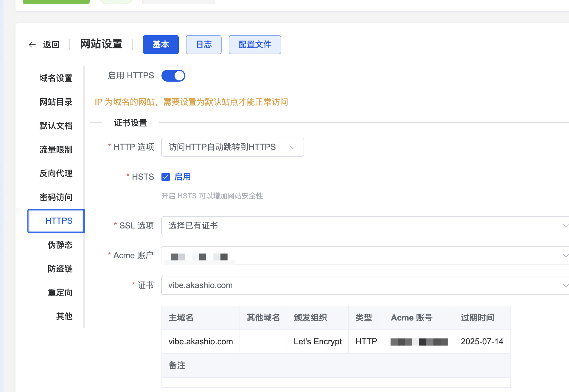569x392 pixels.
Task: Toggle the 启用 HTTPS switch
Action: (x=173, y=76)
